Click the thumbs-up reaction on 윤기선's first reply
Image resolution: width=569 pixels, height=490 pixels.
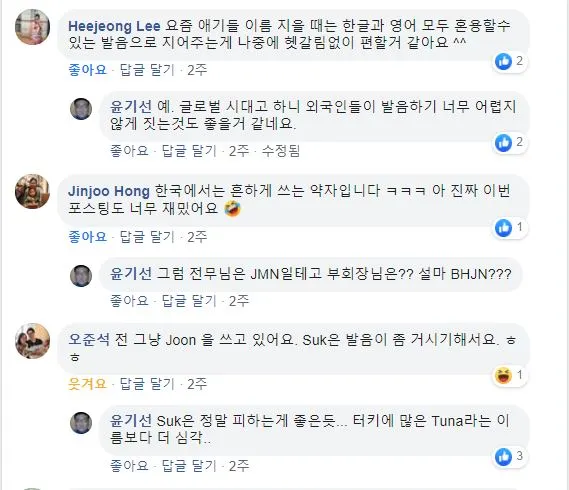(503, 142)
